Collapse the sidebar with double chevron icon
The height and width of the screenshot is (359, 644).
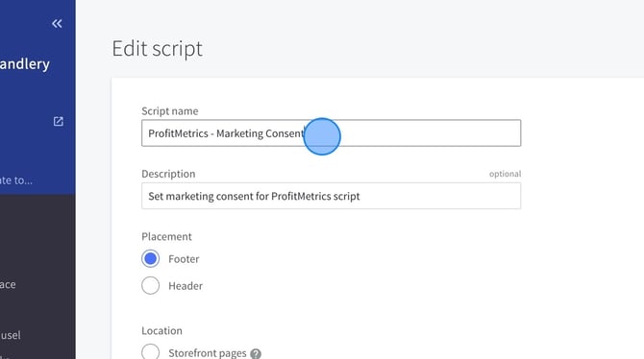(57, 24)
